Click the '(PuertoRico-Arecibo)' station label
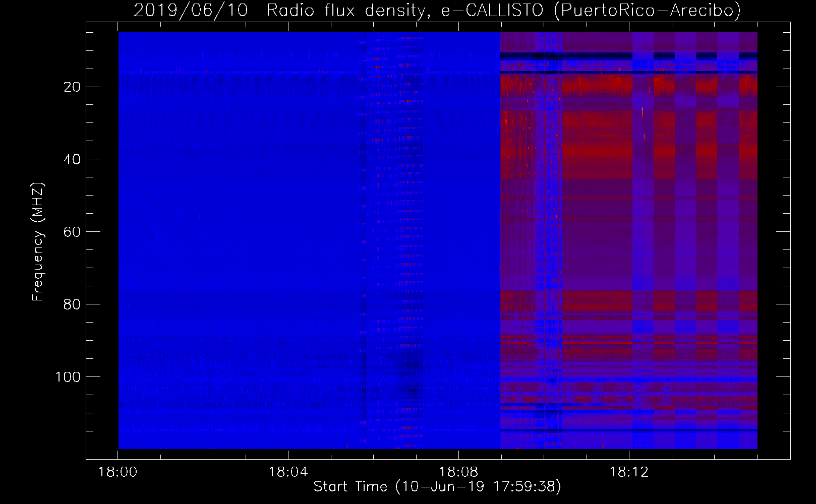 pos(647,10)
